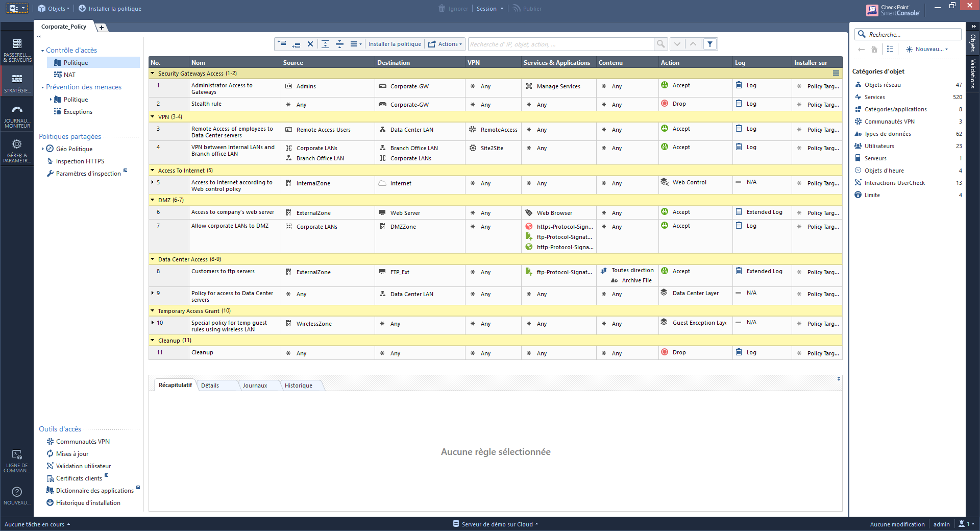The image size is (980, 531).
Task: Toggle the rulebase filter funnel
Action: pos(710,44)
